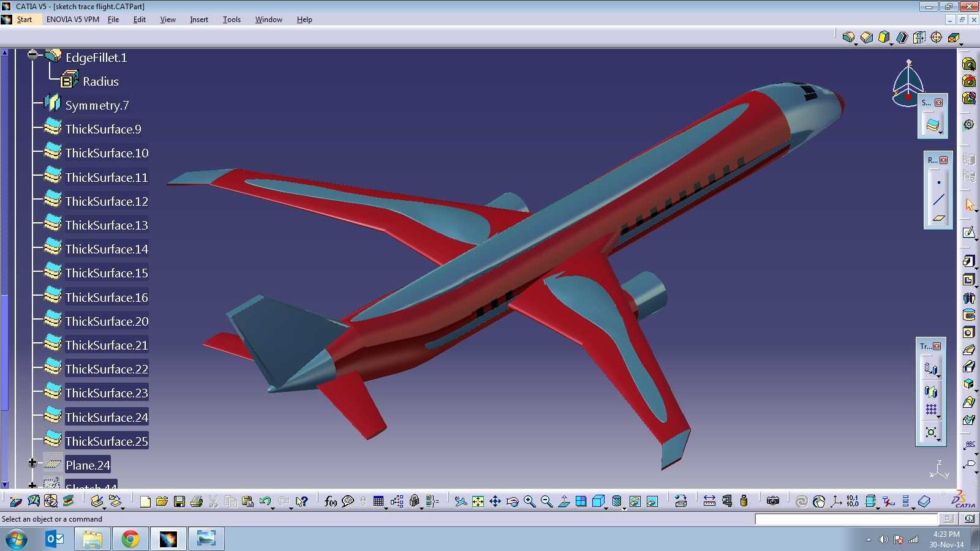Click the Capture camera icon
980x551 pixels.
(x=773, y=501)
